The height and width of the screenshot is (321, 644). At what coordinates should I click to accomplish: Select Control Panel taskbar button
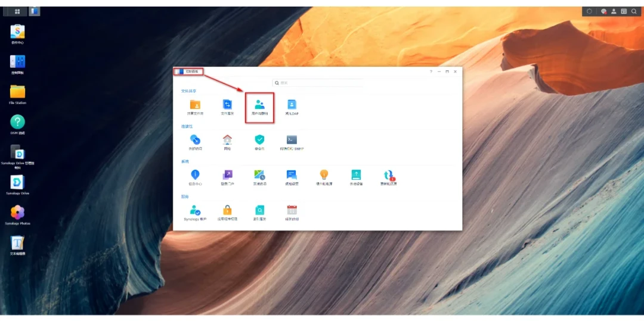point(35,11)
